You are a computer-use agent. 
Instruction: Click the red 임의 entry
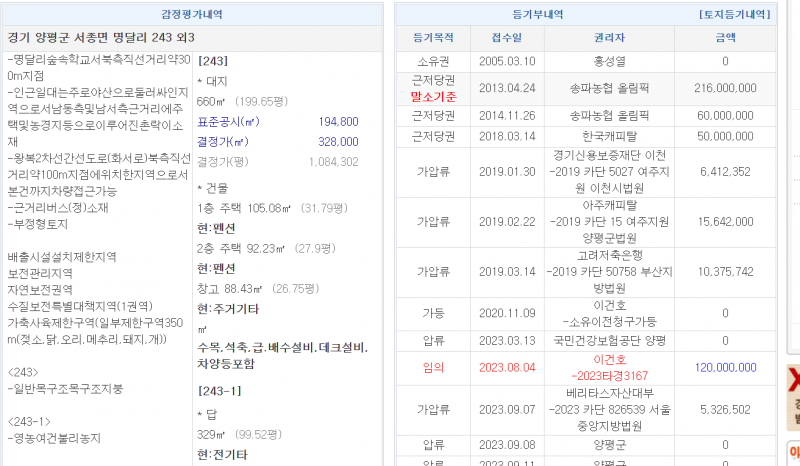[x=433, y=368]
